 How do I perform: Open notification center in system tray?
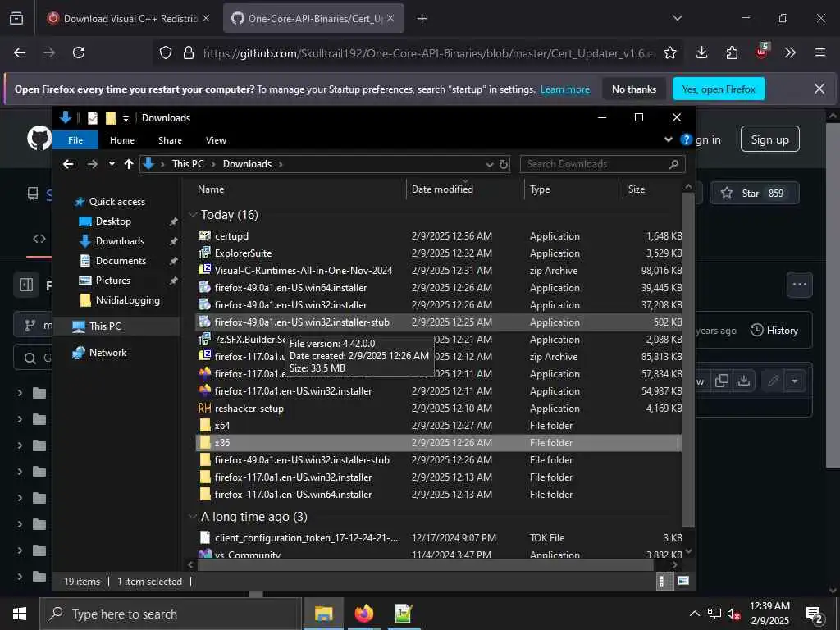[814, 614]
